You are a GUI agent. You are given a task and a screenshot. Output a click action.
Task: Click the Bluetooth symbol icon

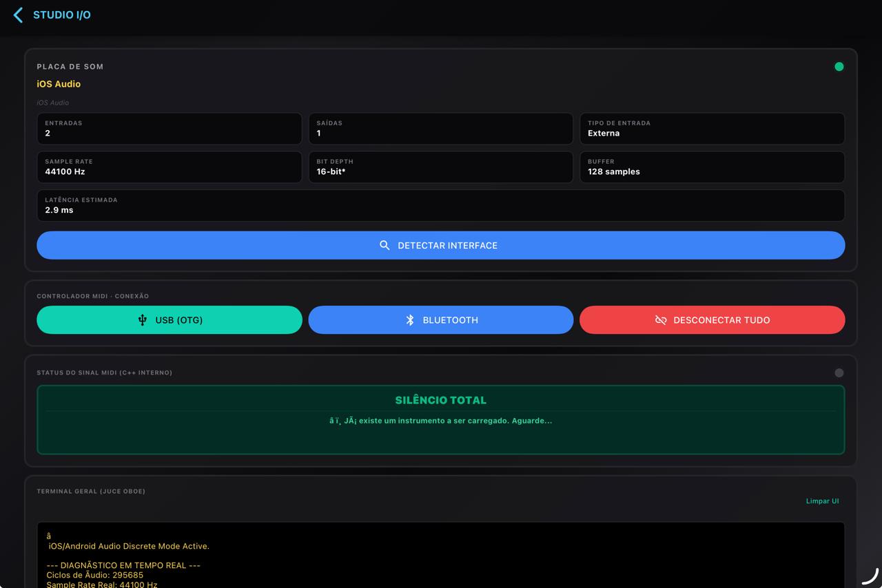click(410, 320)
